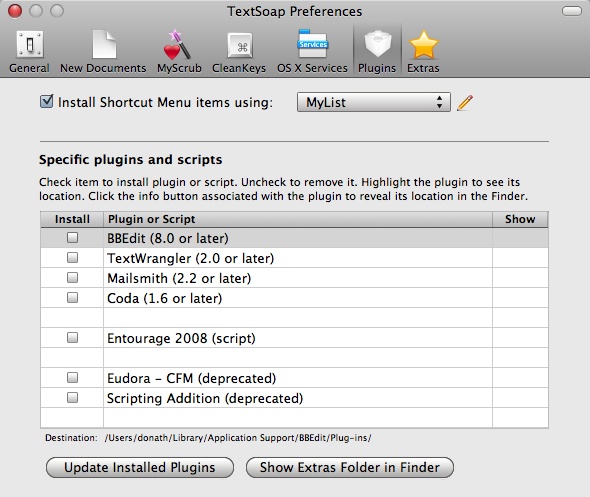Click Update Installed Plugins button
This screenshot has width=590, height=497.
[140, 467]
